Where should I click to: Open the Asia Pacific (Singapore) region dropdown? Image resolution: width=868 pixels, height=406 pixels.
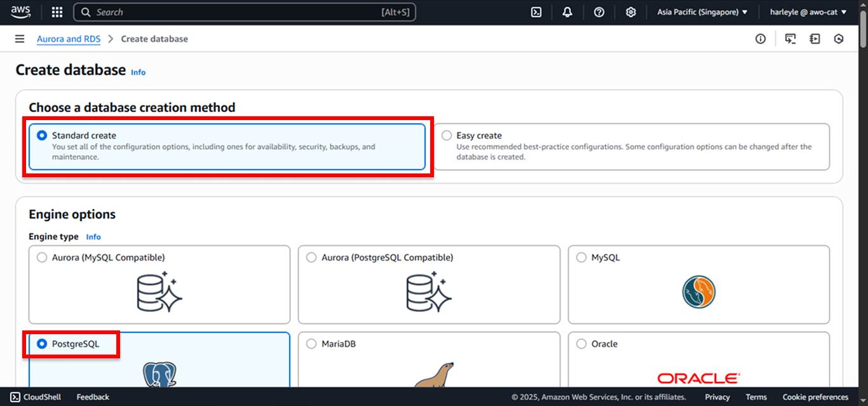coord(702,12)
